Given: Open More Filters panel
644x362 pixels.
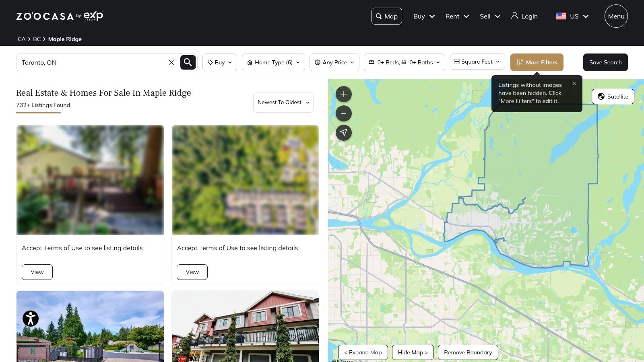Looking at the screenshot, I should coord(537,62).
